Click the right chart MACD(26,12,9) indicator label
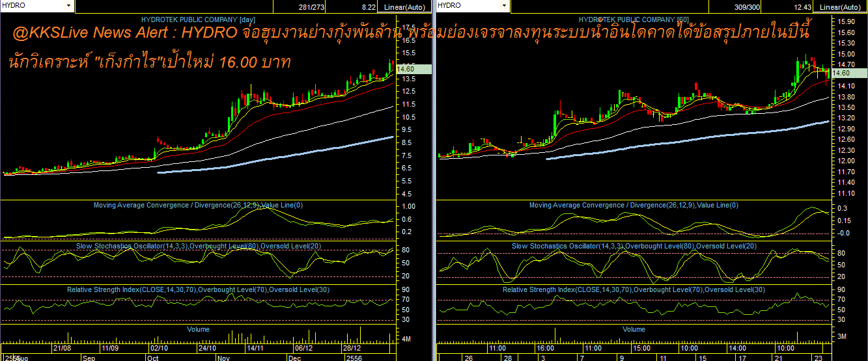868x361 pixels. [x=634, y=206]
